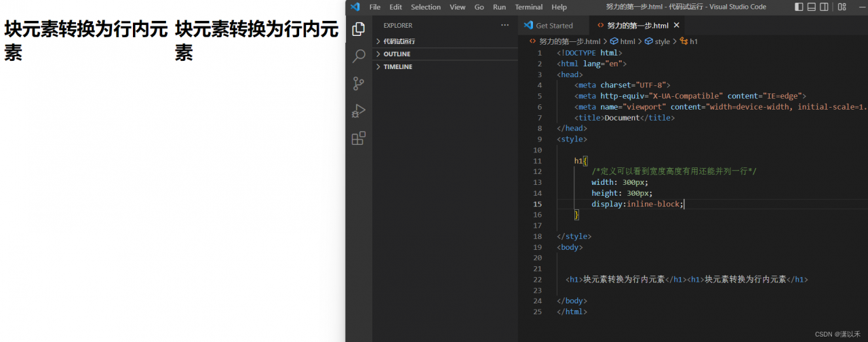Click the html lang="en" line
The height and width of the screenshot is (342, 868).
pyautogui.click(x=591, y=64)
